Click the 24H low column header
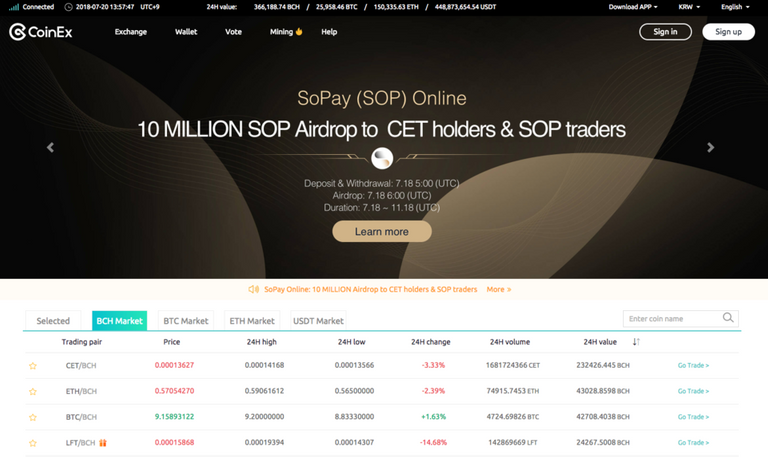Image resolution: width=768 pixels, height=457 pixels. tap(352, 342)
